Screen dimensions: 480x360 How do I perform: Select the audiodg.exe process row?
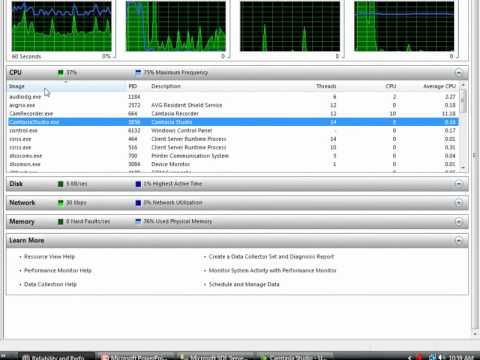pos(233,97)
